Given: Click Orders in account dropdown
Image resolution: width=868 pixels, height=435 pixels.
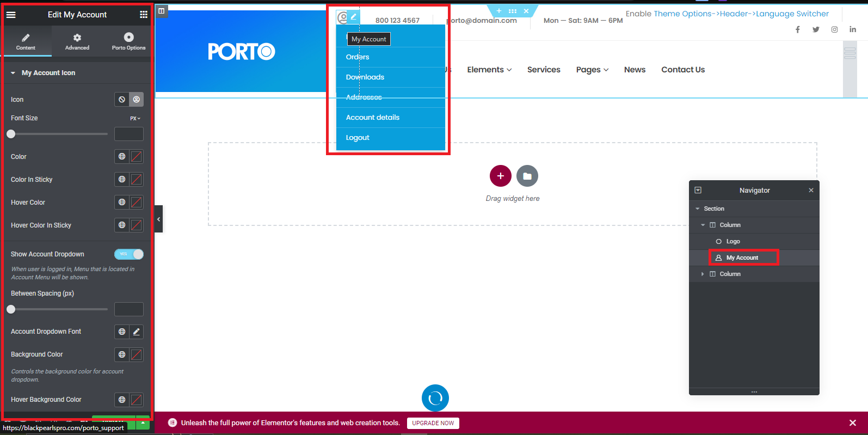Looking at the screenshot, I should [358, 57].
